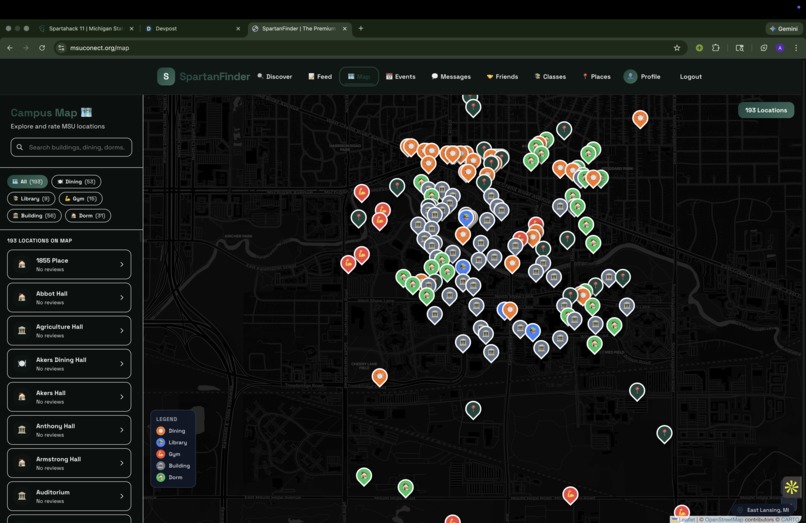Image resolution: width=806 pixels, height=523 pixels.
Task: Click the SpartanFinder S logo icon
Action: tap(166, 77)
